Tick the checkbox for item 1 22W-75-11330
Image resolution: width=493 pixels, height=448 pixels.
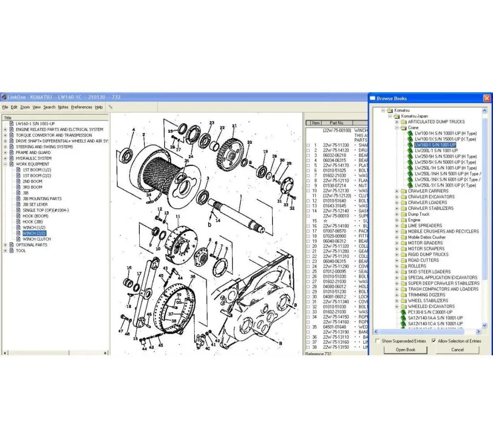(x=308, y=145)
